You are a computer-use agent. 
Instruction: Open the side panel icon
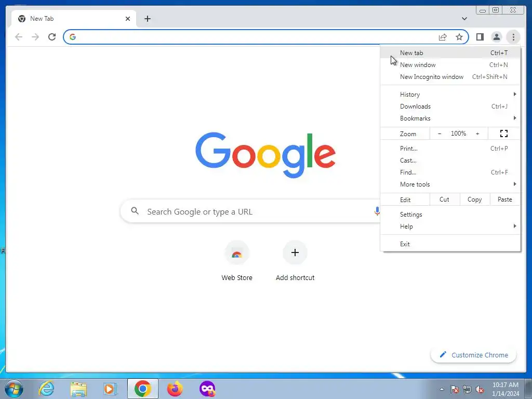480,37
